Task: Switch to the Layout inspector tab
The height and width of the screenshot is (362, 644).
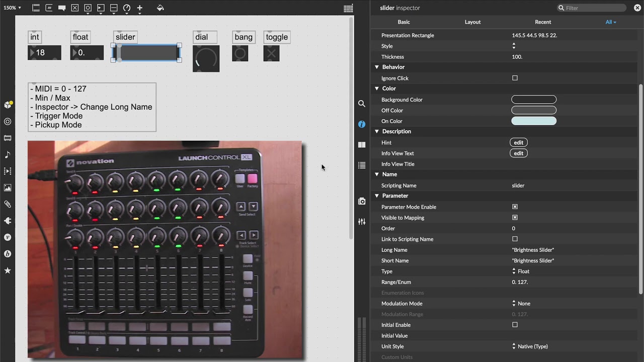Action: coord(472,22)
